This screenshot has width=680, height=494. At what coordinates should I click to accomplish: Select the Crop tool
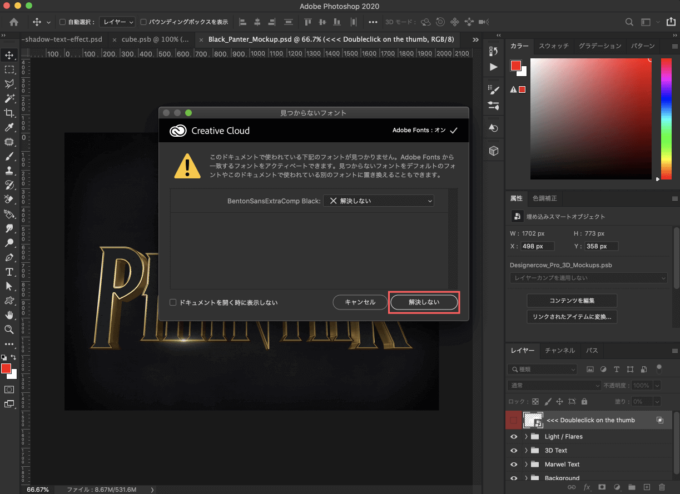[x=9, y=113]
